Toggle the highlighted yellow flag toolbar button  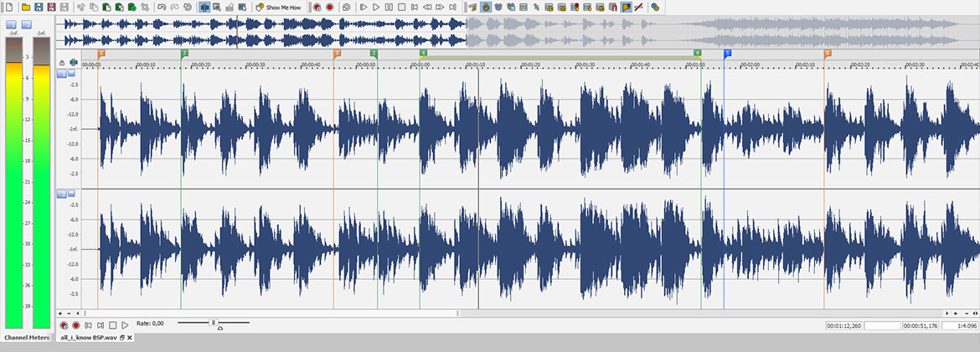tap(627, 7)
